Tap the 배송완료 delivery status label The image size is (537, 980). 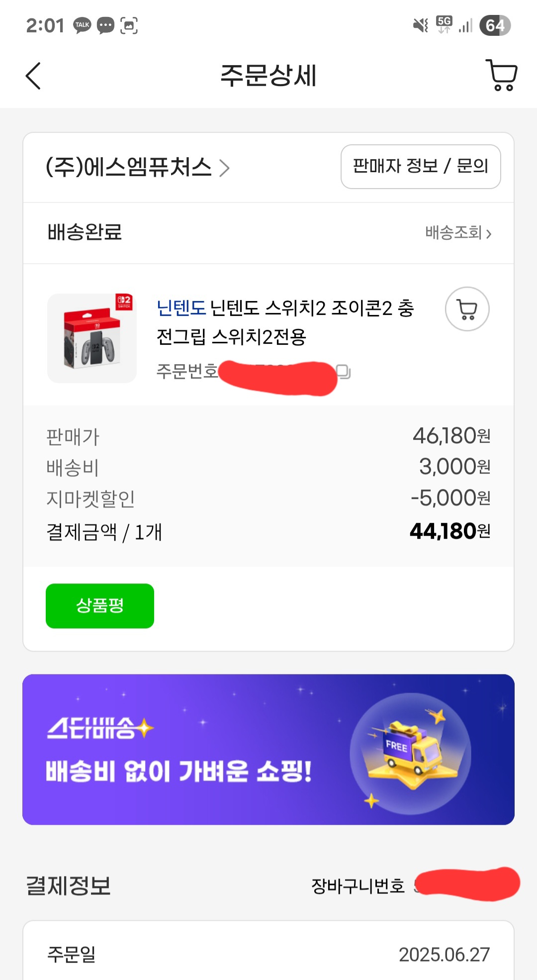[85, 232]
